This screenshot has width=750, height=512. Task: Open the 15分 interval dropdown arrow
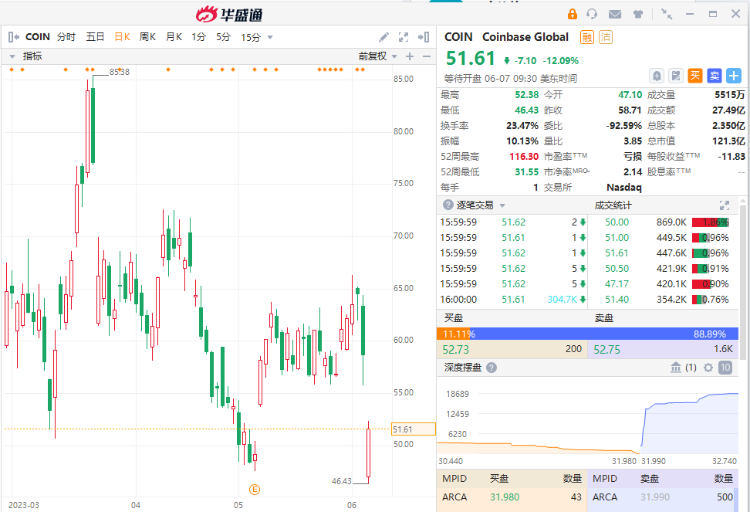[x=270, y=37]
